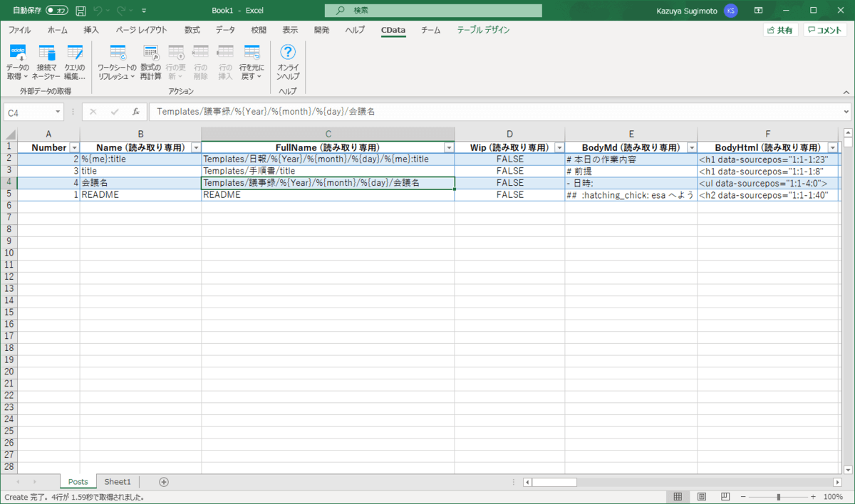
Task: Open the テーブル デザイン ribbon tab
Action: point(483,30)
